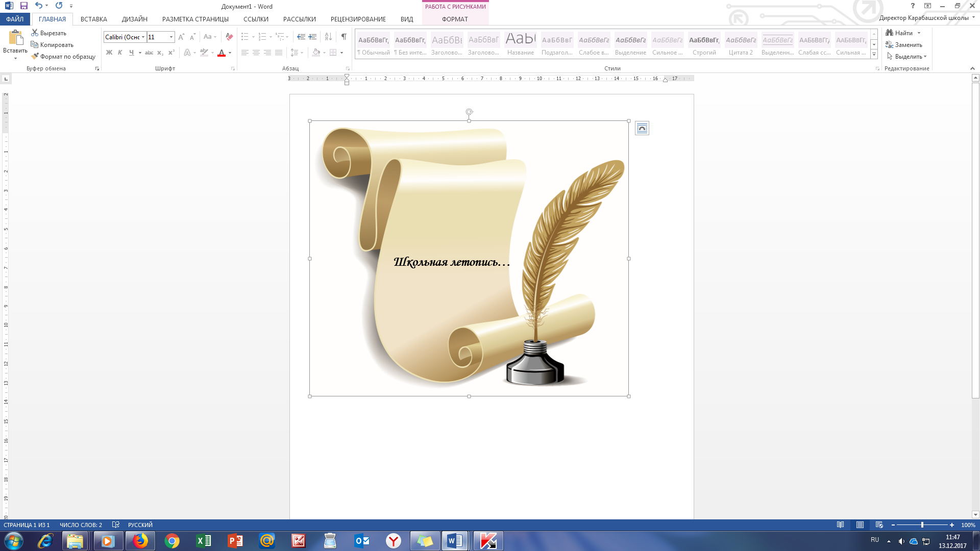The height and width of the screenshot is (551, 980).
Task: Switch to the ФОРМАТ picture tab
Action: [x=455, y=19]
